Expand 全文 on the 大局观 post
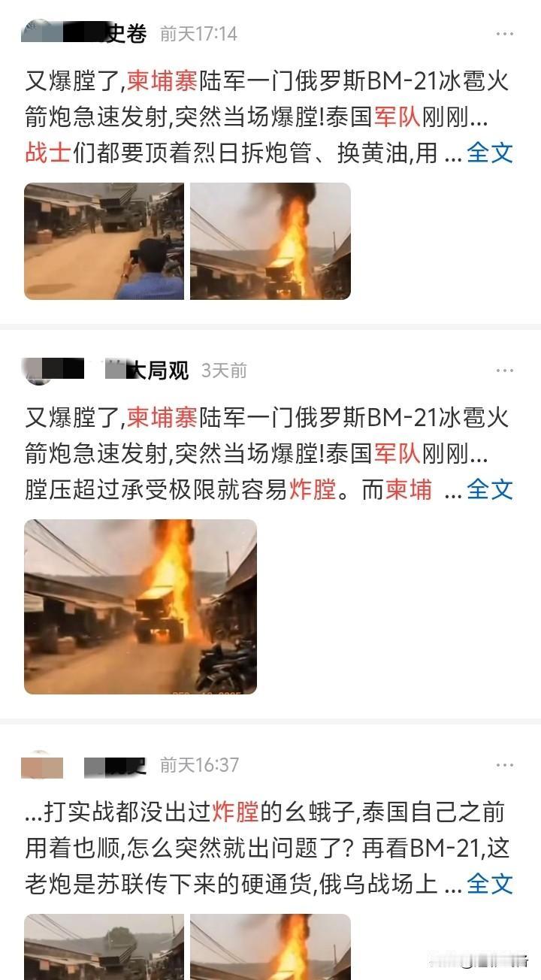Screen dimensions: 541x980 (490, 489)
